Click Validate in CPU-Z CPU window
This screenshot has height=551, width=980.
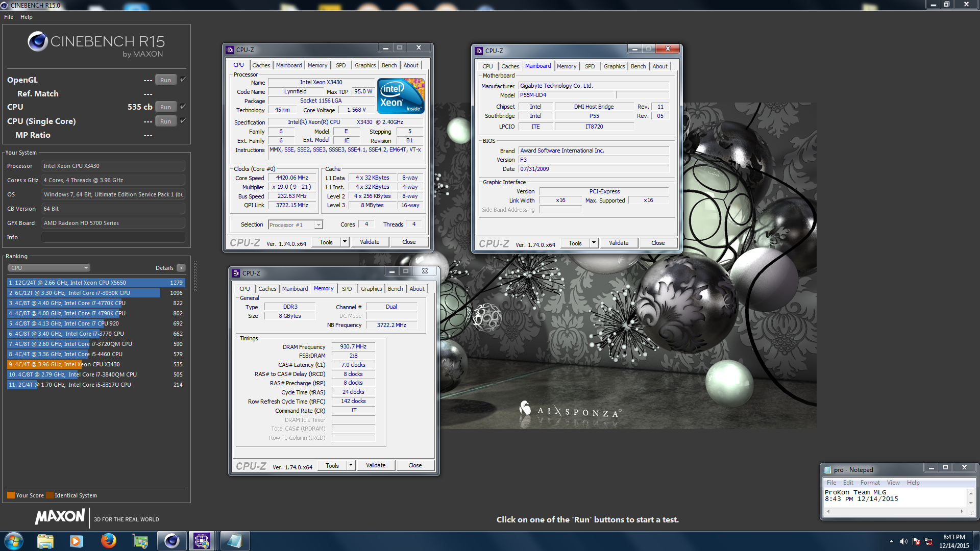(370, 242)
